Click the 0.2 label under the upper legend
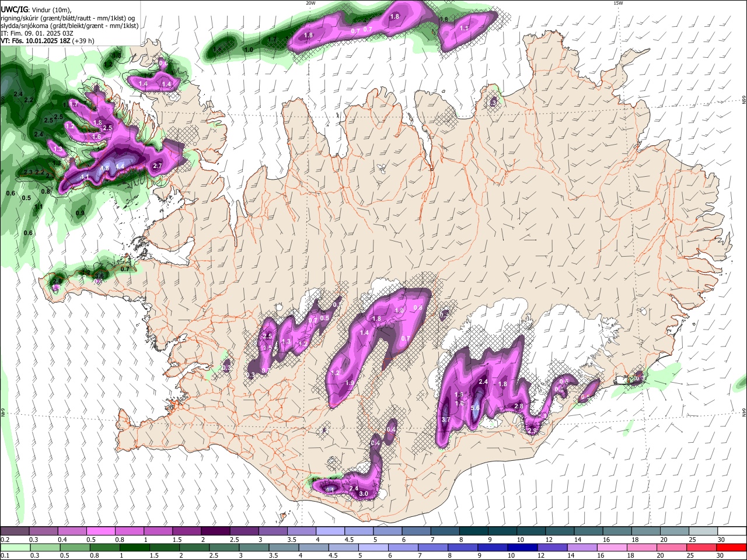 (4, 540)
